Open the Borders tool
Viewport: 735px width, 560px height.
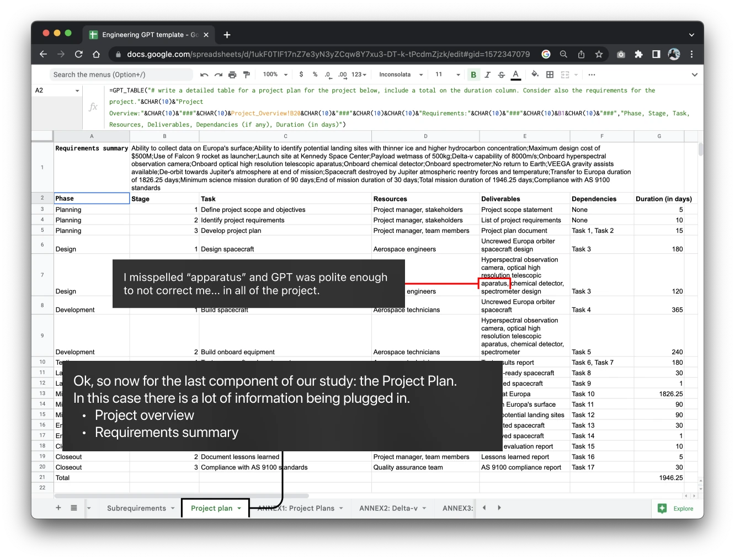550,74
